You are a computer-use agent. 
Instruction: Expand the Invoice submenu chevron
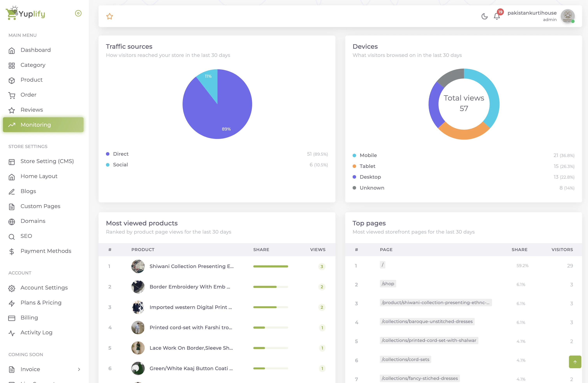(79, 369)
